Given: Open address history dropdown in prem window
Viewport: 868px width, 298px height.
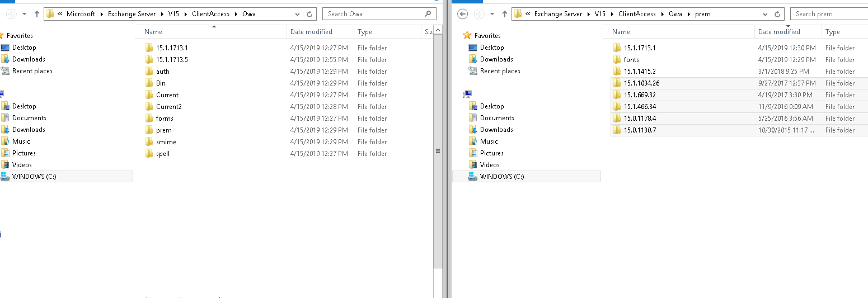Looking at the screenshot, I should click(766, 14).
